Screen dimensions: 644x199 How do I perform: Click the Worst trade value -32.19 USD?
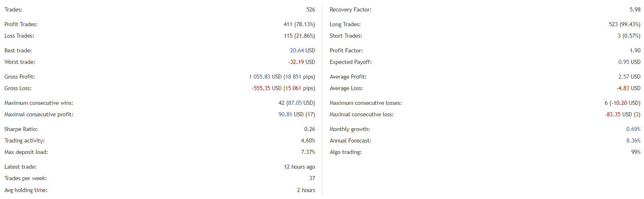pos(301,62)
